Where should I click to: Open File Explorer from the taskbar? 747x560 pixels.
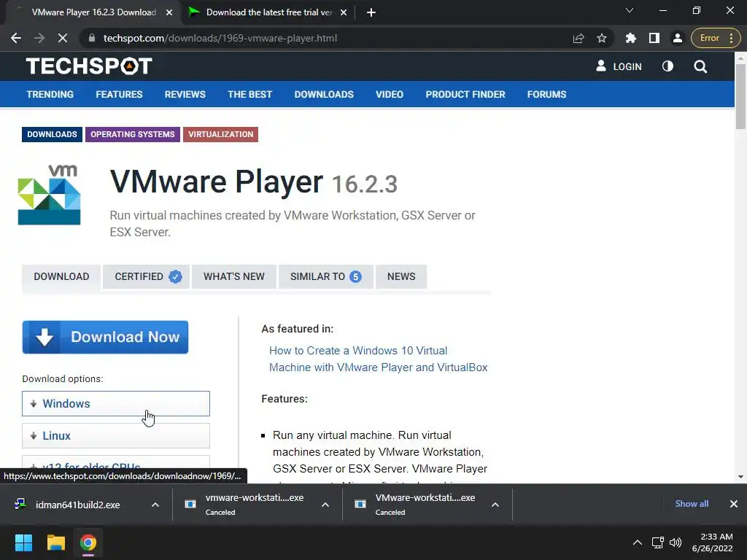(55, 542)
